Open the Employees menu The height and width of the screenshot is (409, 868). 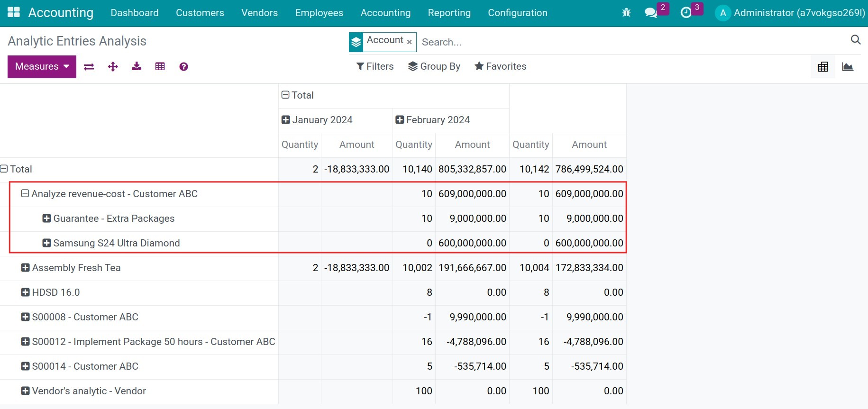click(x=319, y=13)
